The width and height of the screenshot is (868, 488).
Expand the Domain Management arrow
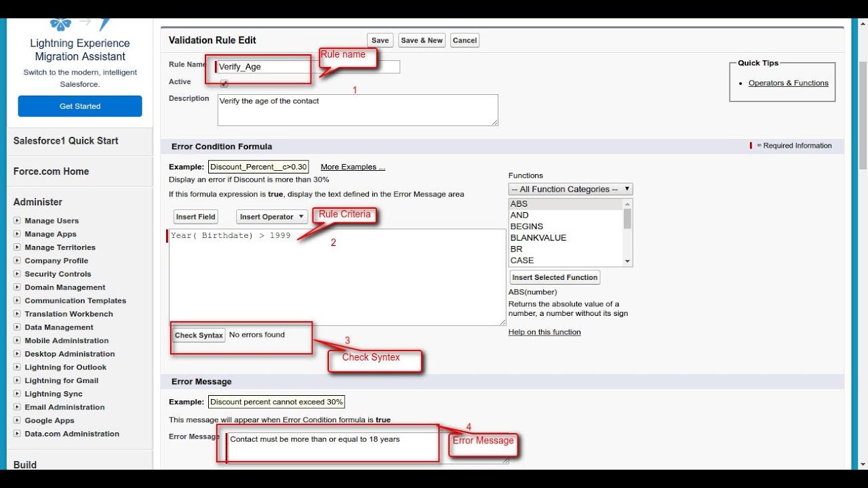17,287
